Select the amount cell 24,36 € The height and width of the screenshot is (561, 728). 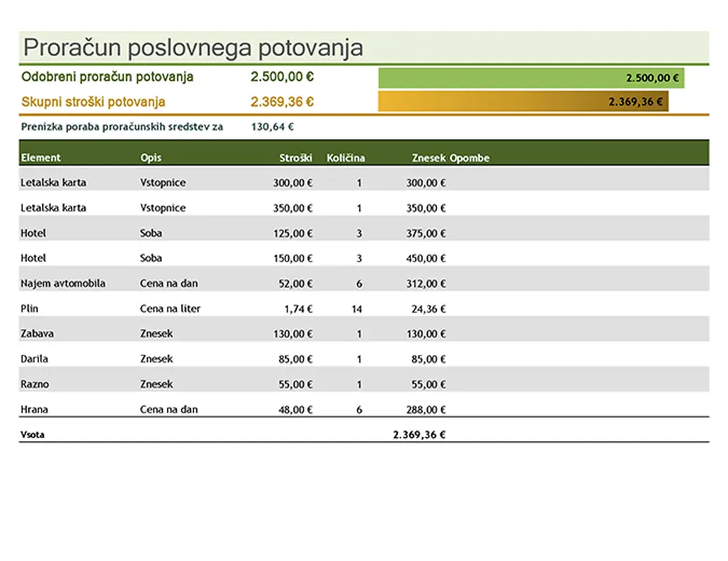[x=429, y=309]
